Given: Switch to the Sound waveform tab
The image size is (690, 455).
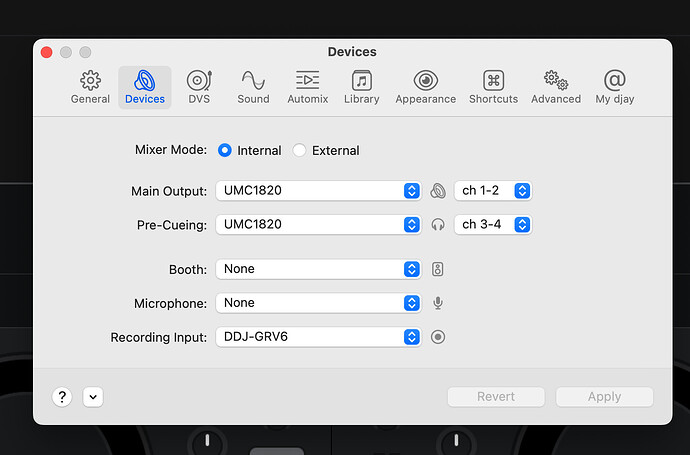Looking at the screenshot, I should (x=253, y=87).
